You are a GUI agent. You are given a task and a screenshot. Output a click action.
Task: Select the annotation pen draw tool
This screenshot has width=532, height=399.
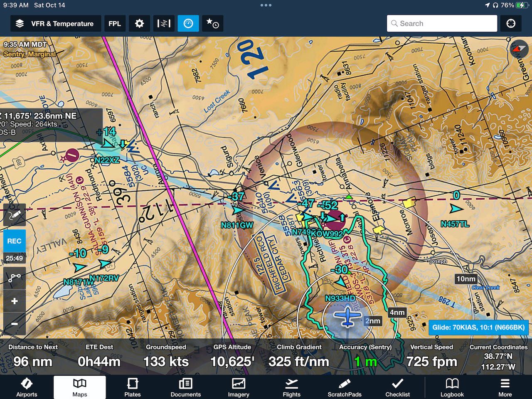14,215
